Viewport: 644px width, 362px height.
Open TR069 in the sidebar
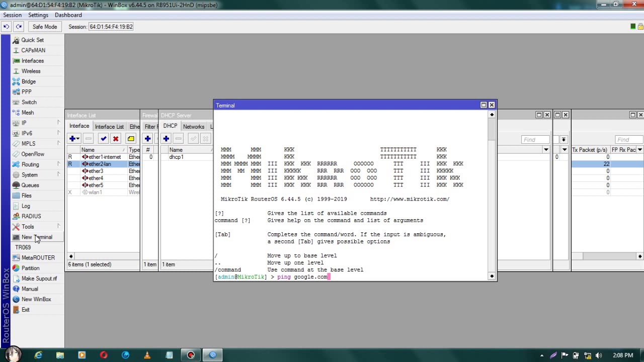pos(23,247)
